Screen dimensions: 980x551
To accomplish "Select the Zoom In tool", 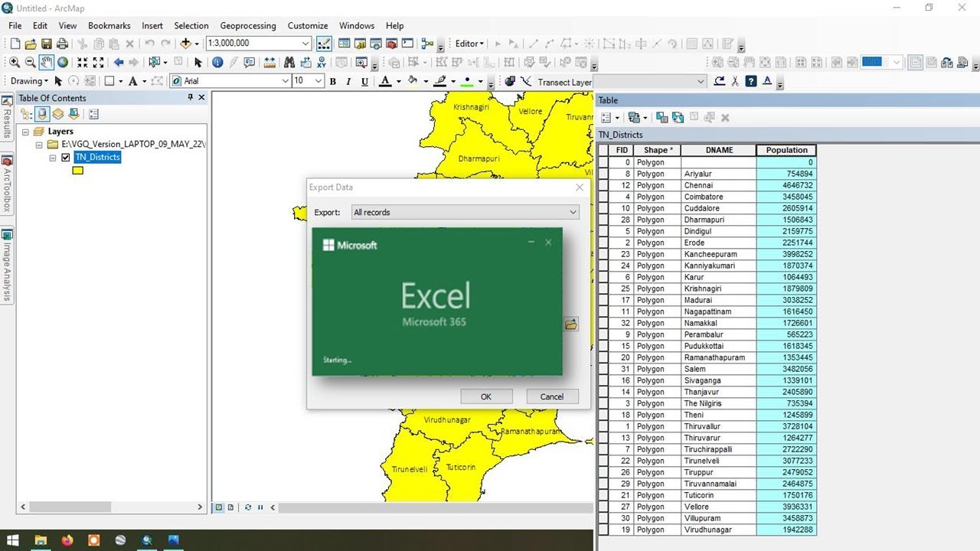I will pos(15,62).
